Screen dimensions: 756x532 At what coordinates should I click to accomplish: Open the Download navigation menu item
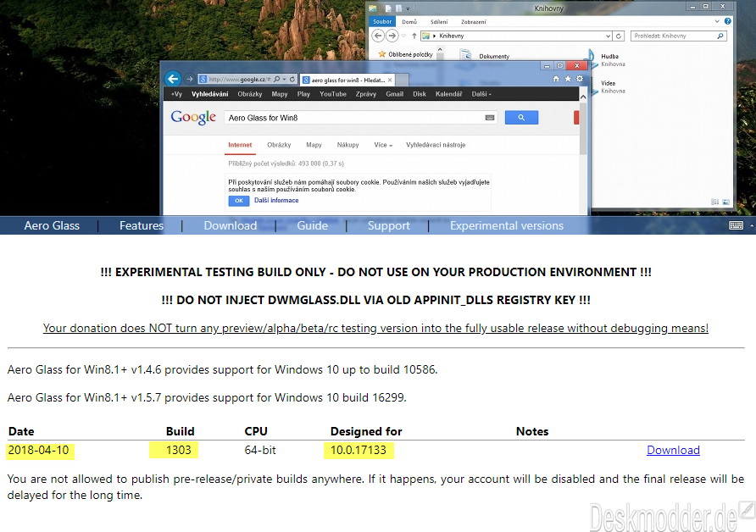(x=230, y=225)
